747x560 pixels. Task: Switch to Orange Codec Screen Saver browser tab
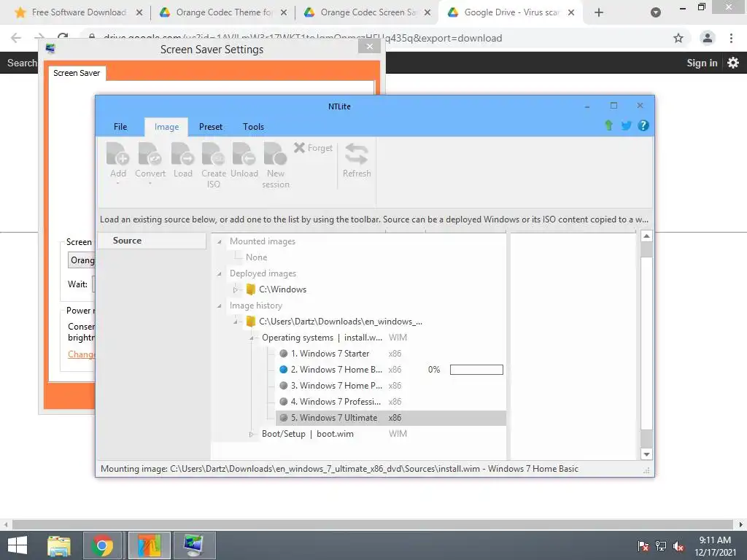pos(368,12)
